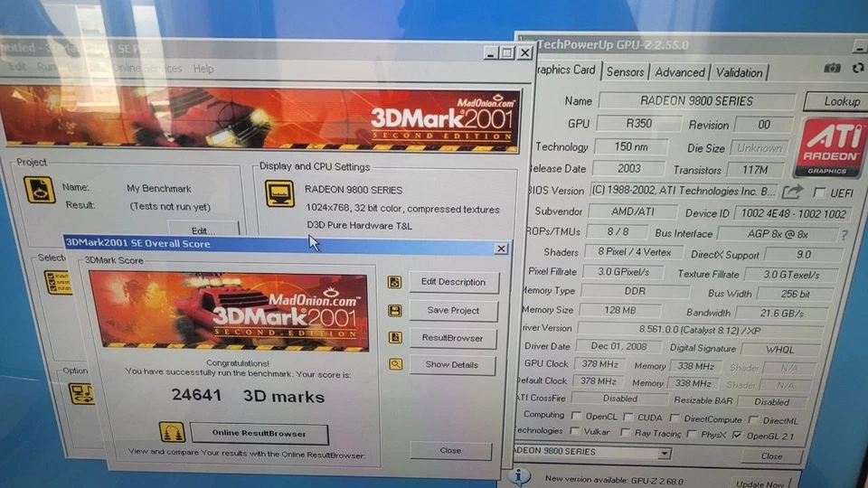The width and height of the screenshot is (868, 488).
Task: Click the monitor icon in Display and CPU Settings
Action: [x=279, y=193]
